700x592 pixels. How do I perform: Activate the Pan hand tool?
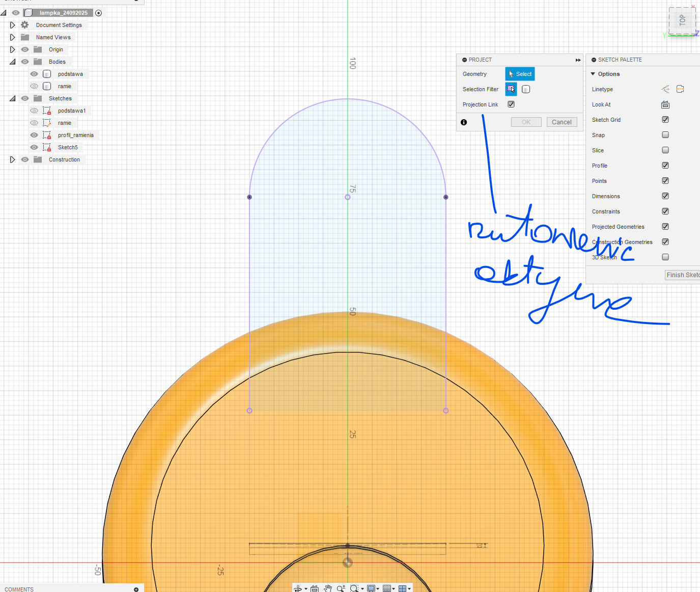[x=328, y=588]
